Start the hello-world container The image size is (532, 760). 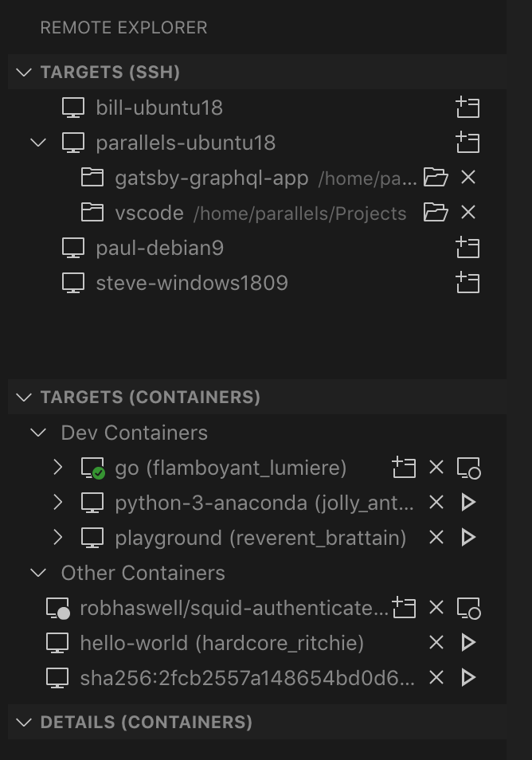point(468,642)
